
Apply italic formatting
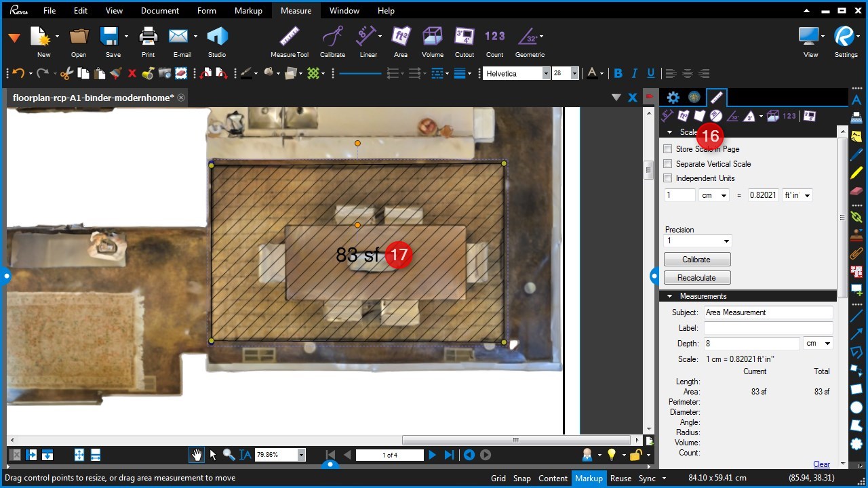point(635,73)
